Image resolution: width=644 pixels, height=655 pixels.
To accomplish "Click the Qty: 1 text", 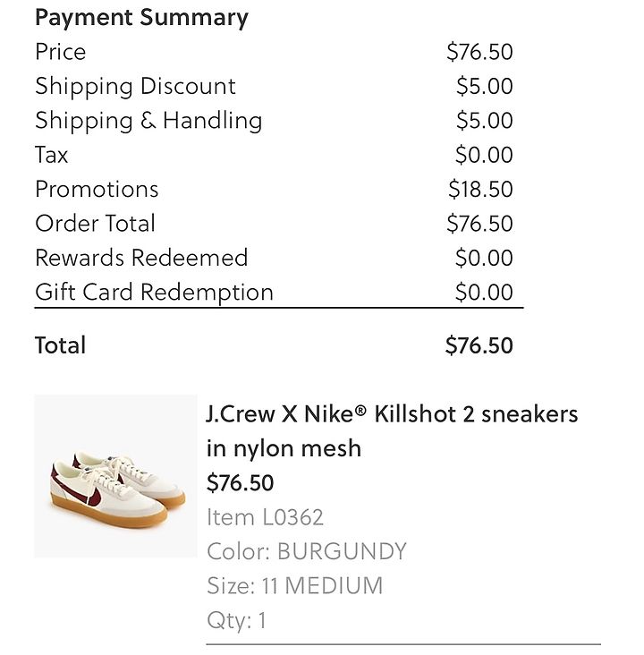I will point(236,620).
